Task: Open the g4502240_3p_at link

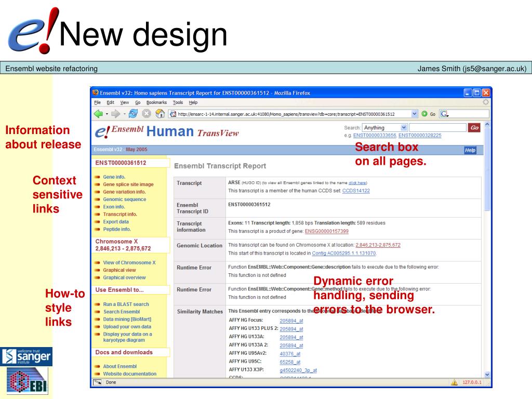Action: [298, 370]
